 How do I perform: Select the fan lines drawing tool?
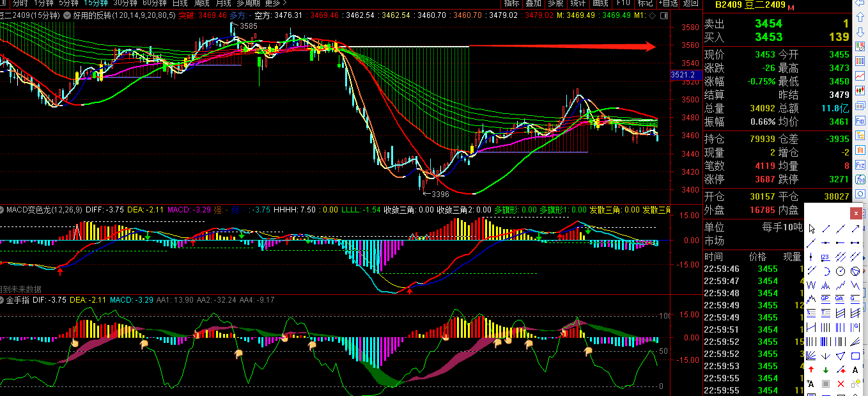[812, 356]
